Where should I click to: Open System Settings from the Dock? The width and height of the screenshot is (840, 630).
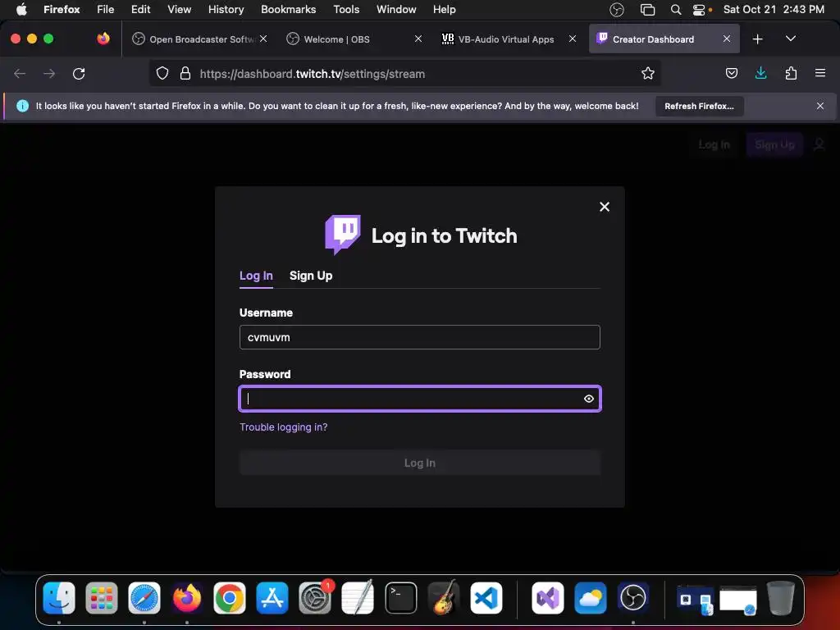click(x=315, y=597)
